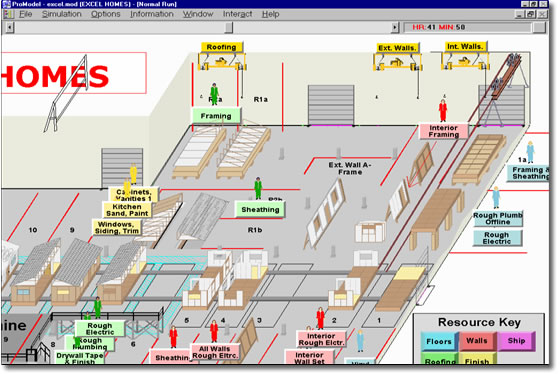Select the red Interior Framing worker
Viewport: 560px width, 374px height.
(443, 110)
